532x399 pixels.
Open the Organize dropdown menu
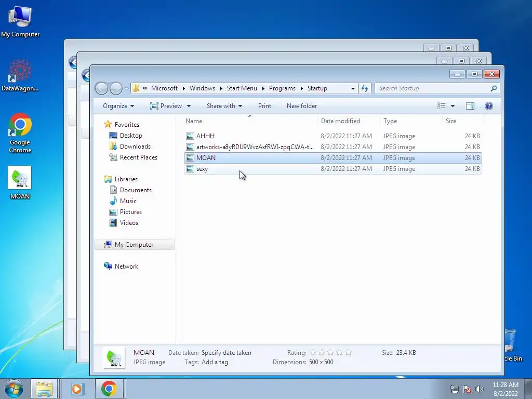tap(118, 106)
